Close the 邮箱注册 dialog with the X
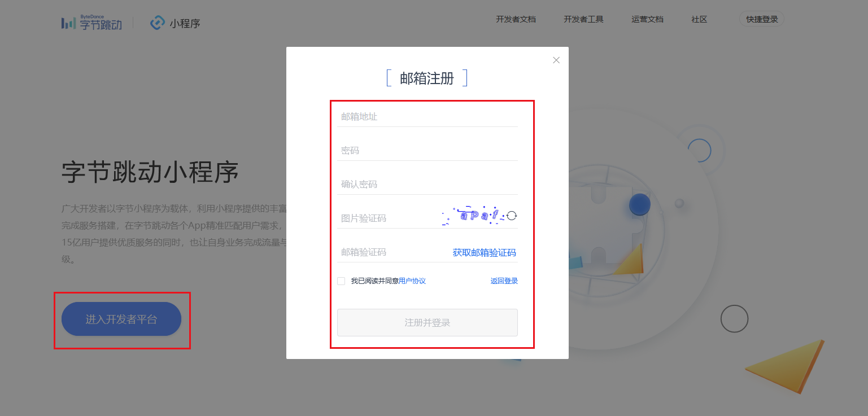The width and height of the screenshot is (868, 416). (556, 60)
